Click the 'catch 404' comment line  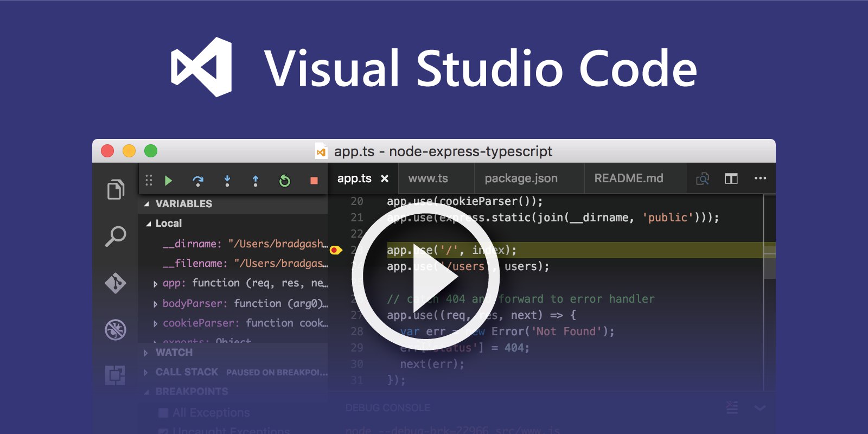coord(521,299)
